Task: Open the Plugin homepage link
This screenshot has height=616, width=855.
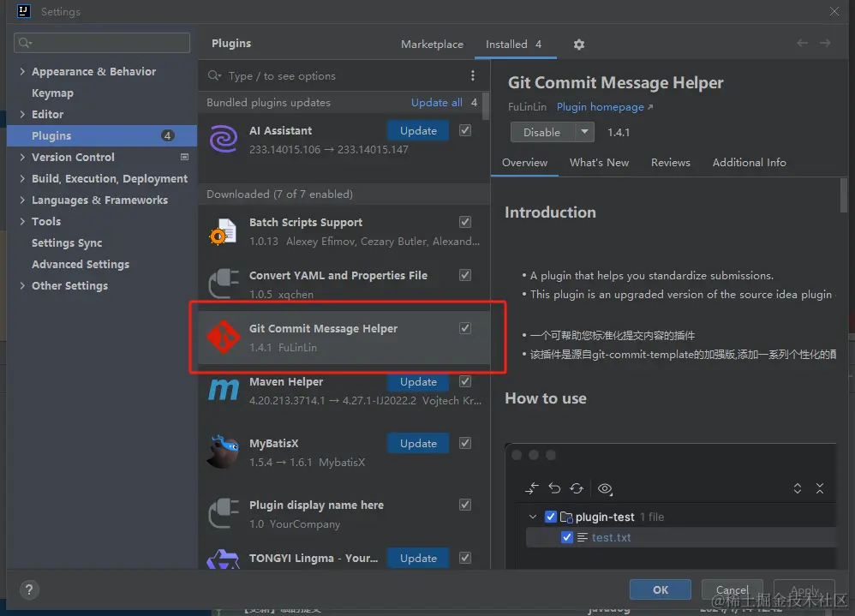Action: coord(604,107)
